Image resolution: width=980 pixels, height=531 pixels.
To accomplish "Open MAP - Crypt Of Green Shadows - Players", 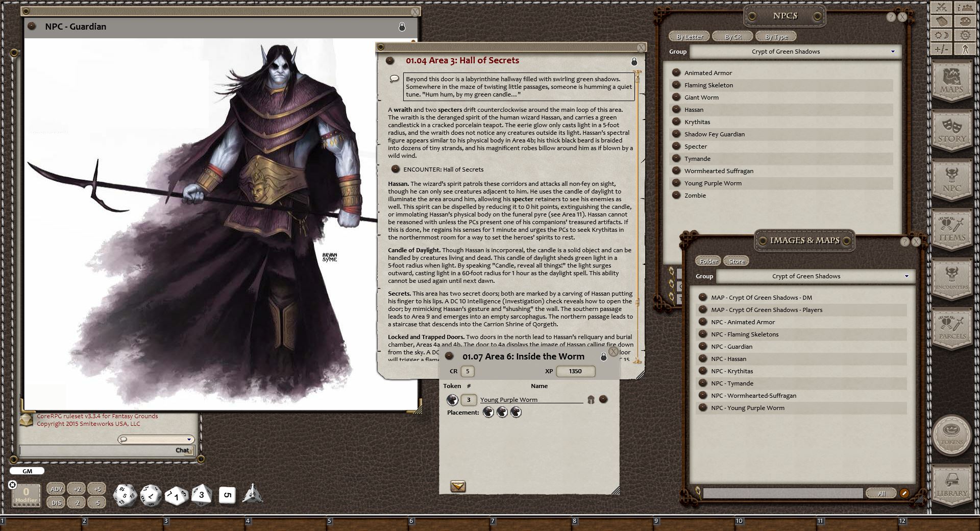I will pyautogui.click(x=767, y=310).
